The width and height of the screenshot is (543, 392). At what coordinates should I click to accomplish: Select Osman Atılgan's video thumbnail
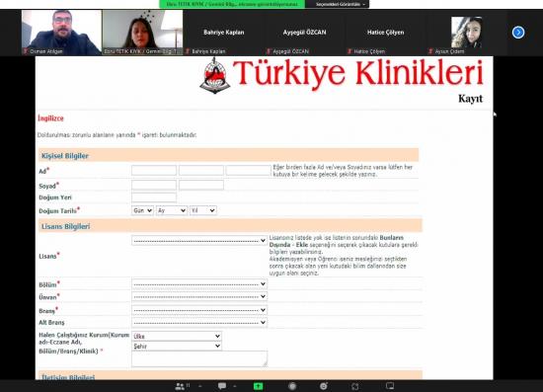61,33
